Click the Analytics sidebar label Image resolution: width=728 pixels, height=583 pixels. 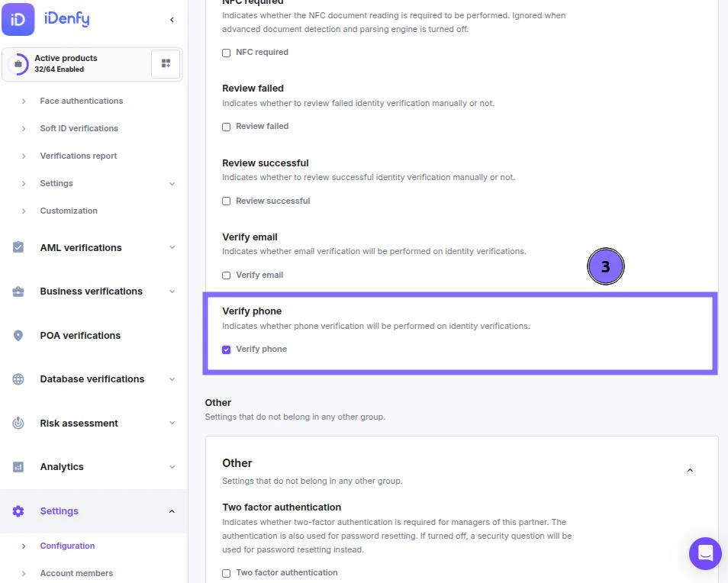pos(62,466)
